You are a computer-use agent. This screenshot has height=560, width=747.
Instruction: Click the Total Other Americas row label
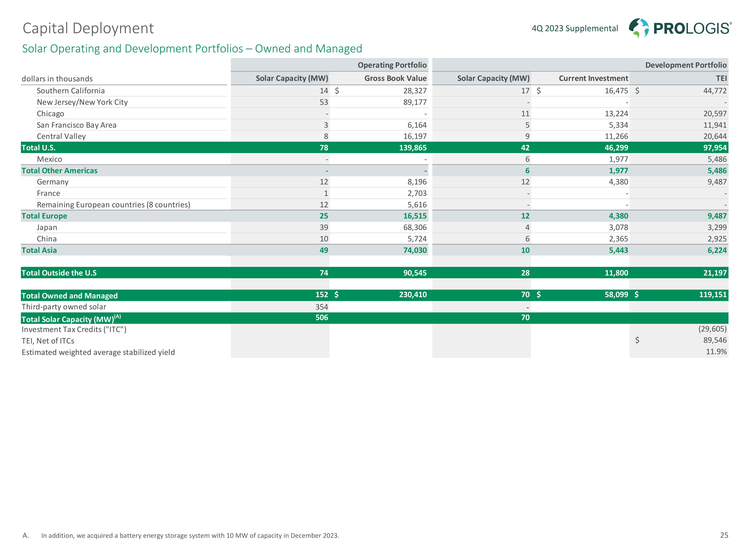click(60, 170)
